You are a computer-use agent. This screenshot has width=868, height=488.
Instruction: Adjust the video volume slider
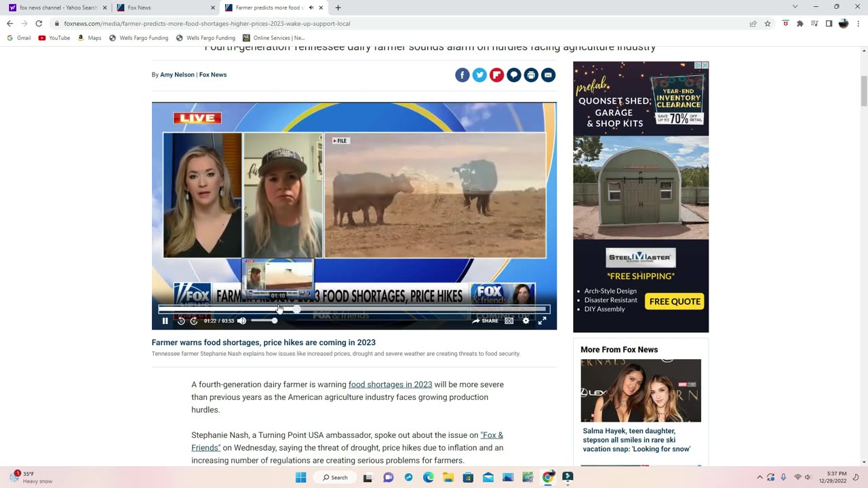264,321
